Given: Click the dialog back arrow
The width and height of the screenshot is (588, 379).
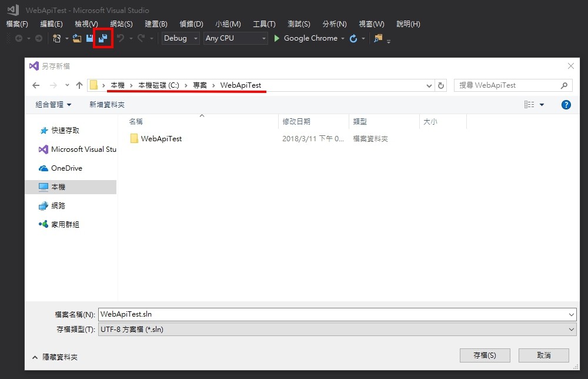Looking at the screenshot, I should (x=36, y=85).
